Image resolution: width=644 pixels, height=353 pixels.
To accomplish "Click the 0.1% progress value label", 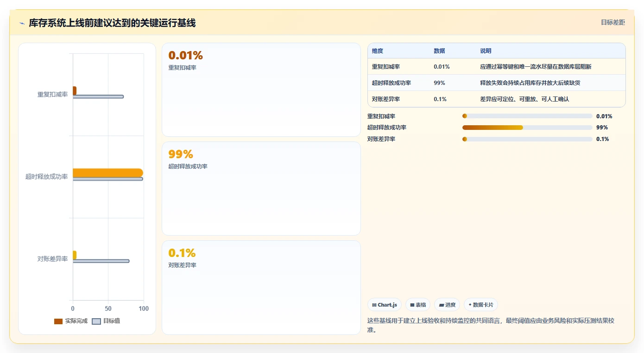I will point(603,139).
